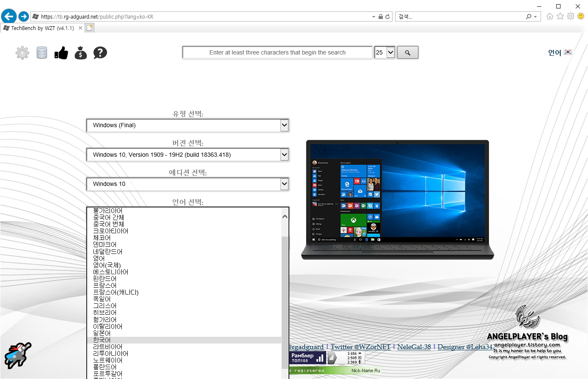Click the smiley feedback icon
The height and width of the screenshot is (379, 588).
tap(581, 16)
